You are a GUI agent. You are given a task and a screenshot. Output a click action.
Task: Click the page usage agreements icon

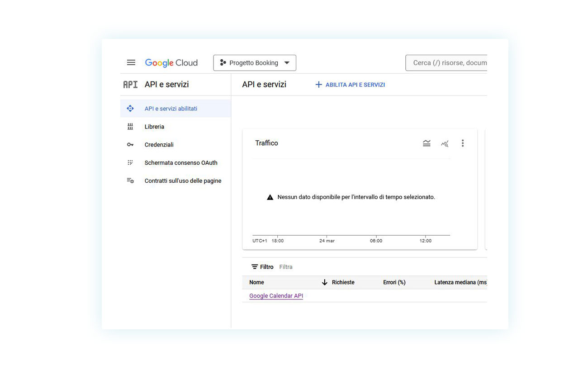pyautogui.click(x=130, y=180)
